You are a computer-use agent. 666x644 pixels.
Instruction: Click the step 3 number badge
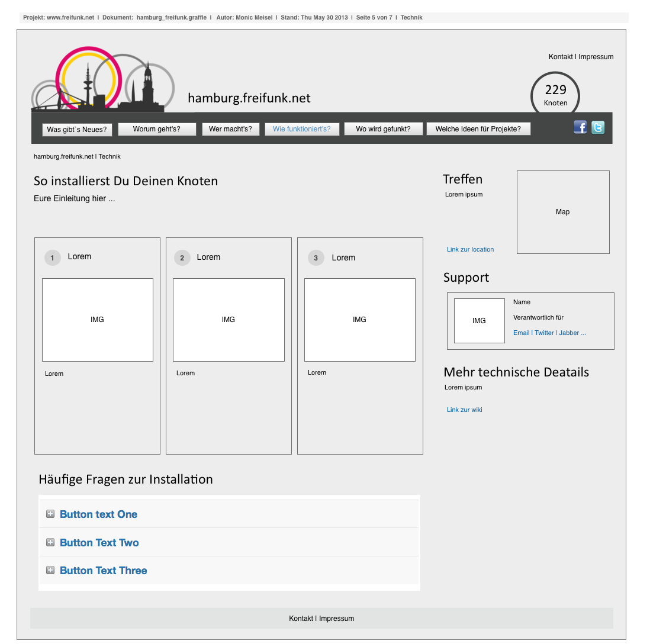pyautogui.click(x=316, y=258)
